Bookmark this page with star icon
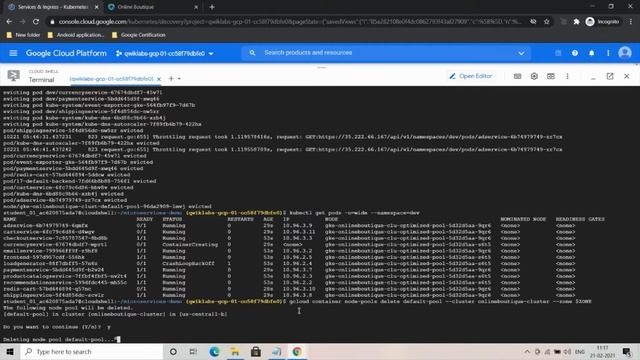 [547, 22]
